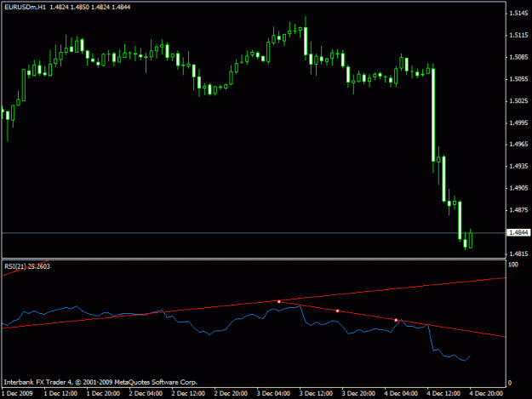Image resolution: width=532 pixels, height=399 pixels.
Task: Click the RSI scale 100 label
Action: pyautogui.click(x=513, y=265)
